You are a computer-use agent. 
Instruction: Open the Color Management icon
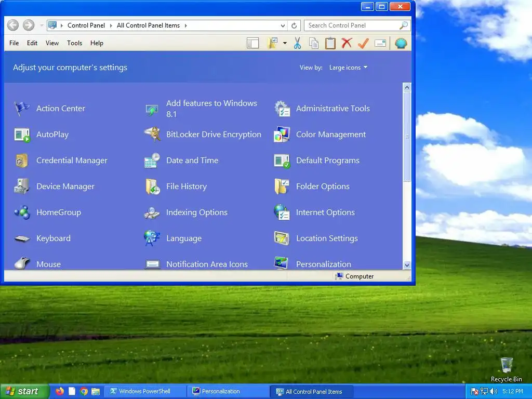click(282, 135)
